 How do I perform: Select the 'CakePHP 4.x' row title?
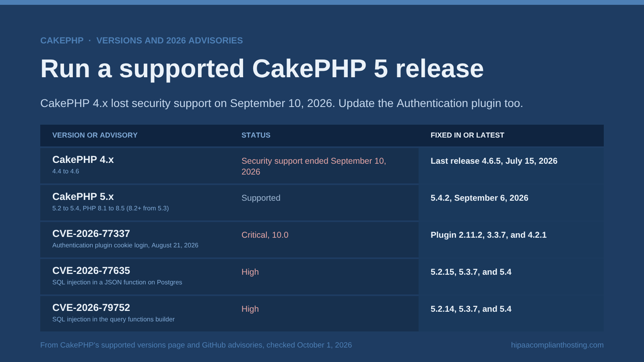pyautogui.click(x=83, y=160)
